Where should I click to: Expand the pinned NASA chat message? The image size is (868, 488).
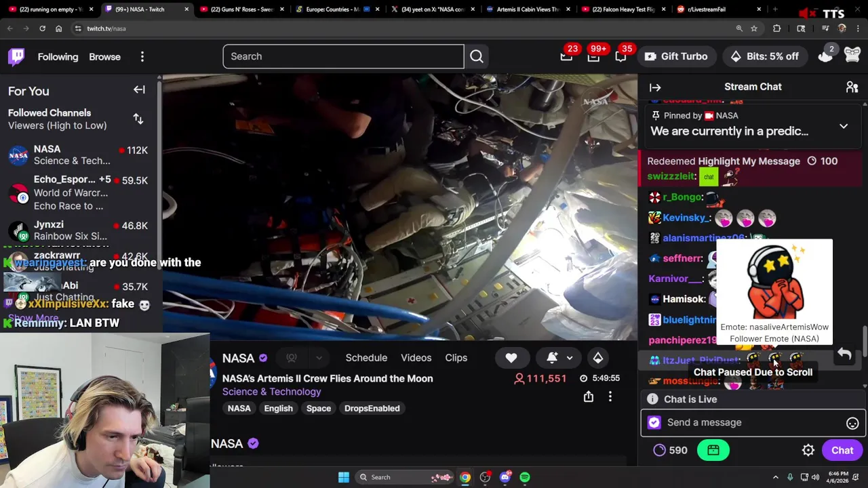(844, 126)
